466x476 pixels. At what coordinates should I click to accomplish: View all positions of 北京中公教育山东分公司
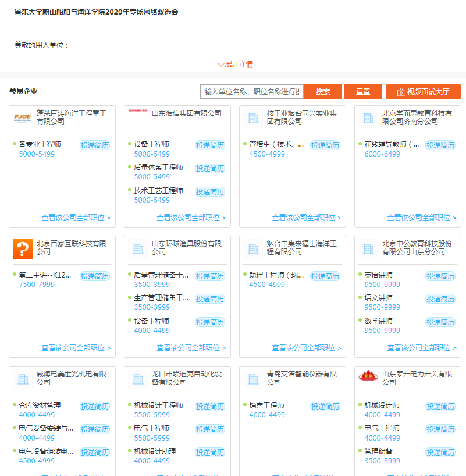(x=422, y=348)
